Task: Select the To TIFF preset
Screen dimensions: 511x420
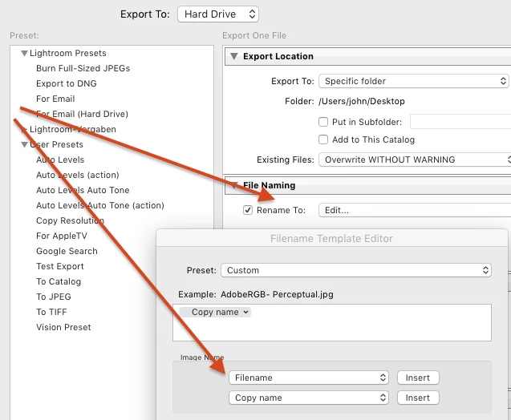Action: pos(51,312)
